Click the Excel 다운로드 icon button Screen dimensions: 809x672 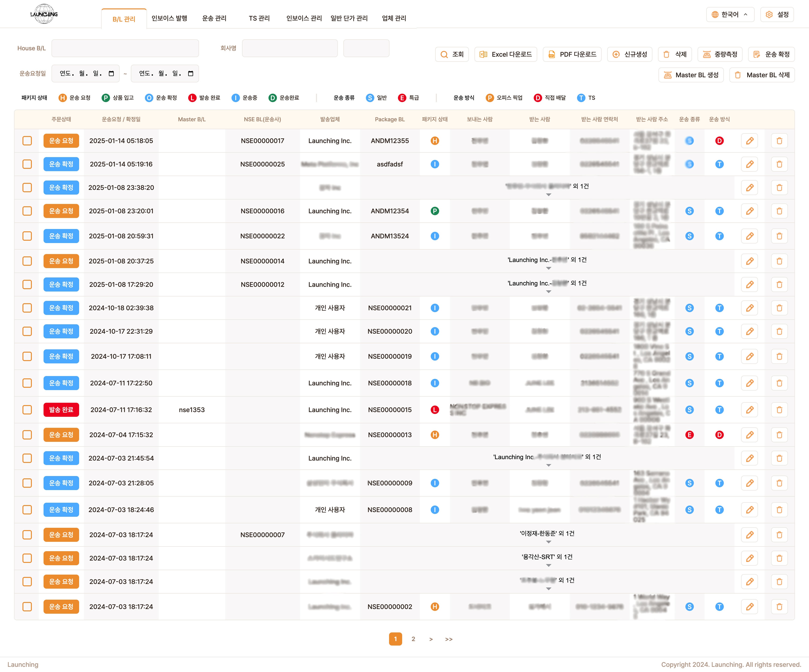point(483,54)
